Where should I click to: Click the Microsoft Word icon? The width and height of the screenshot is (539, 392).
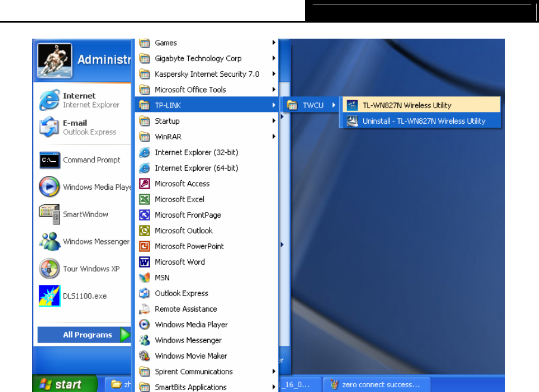coord(144,262)
